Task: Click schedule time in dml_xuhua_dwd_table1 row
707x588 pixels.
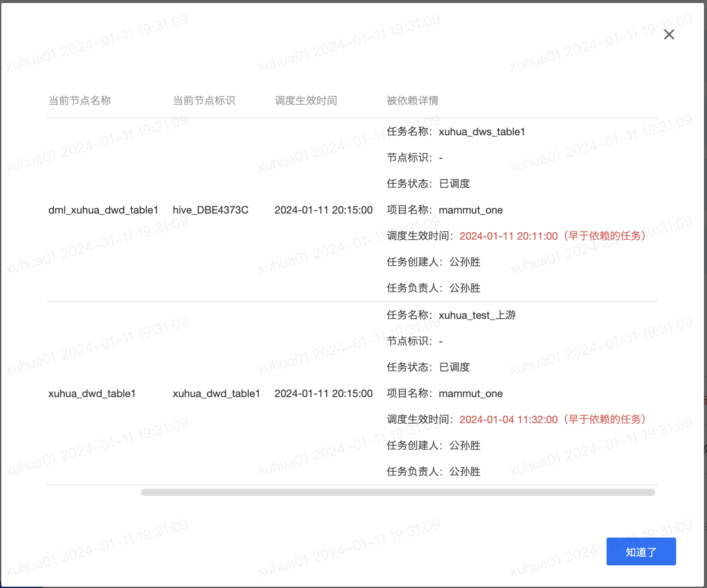Action: point(323,210)
